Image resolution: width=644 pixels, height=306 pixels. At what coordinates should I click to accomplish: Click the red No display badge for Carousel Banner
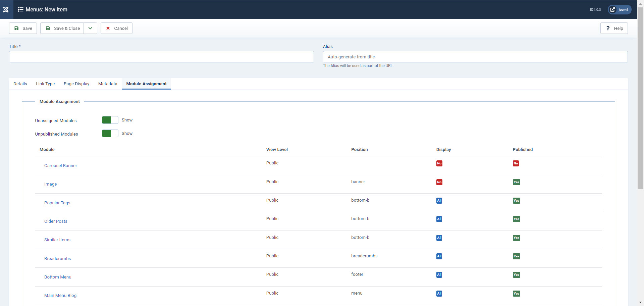pos(439,163)
